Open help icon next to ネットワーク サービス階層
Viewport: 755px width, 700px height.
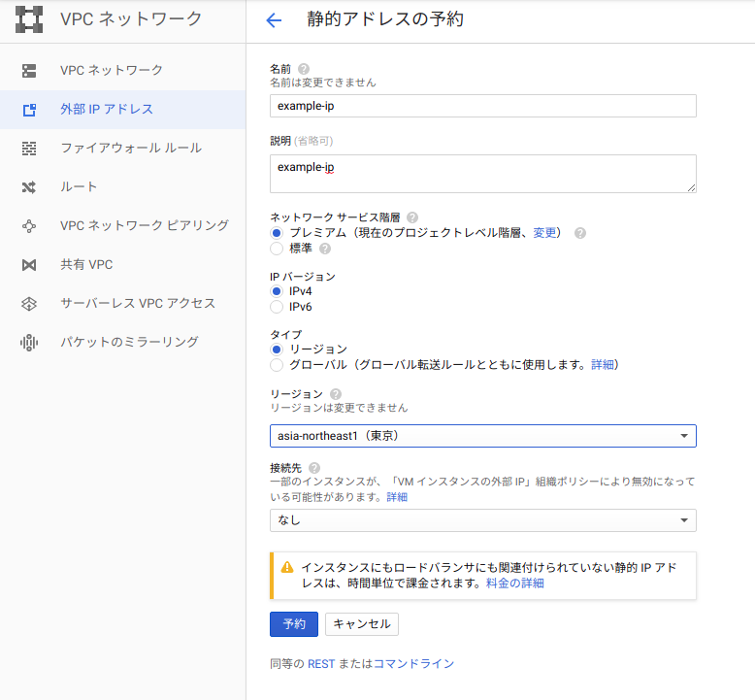coord(412,217)
